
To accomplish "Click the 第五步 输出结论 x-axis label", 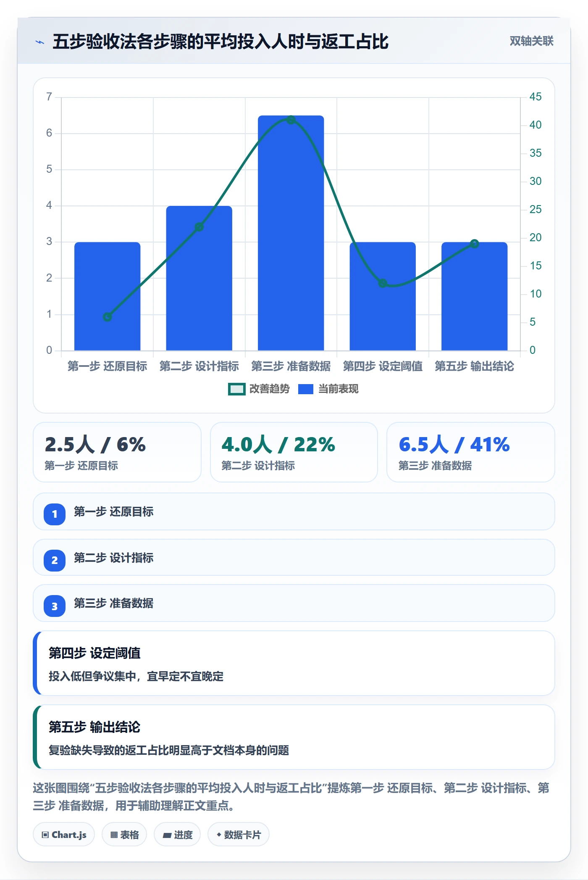I will click(475, 366).
